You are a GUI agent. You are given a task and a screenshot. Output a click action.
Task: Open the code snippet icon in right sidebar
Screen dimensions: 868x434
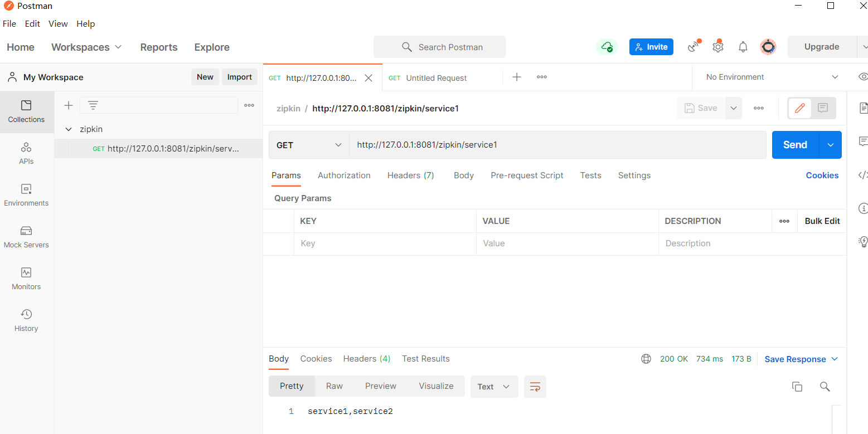[863, 175]
